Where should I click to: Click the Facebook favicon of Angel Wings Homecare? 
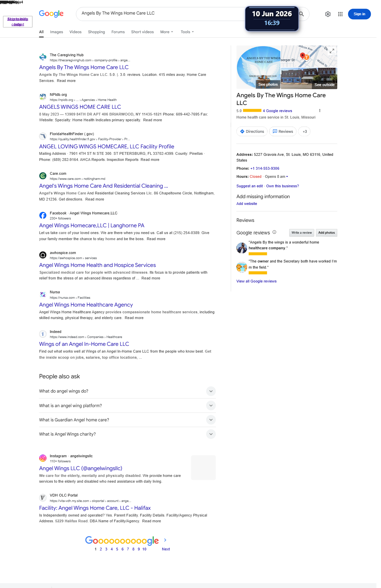tap(43, 215)
